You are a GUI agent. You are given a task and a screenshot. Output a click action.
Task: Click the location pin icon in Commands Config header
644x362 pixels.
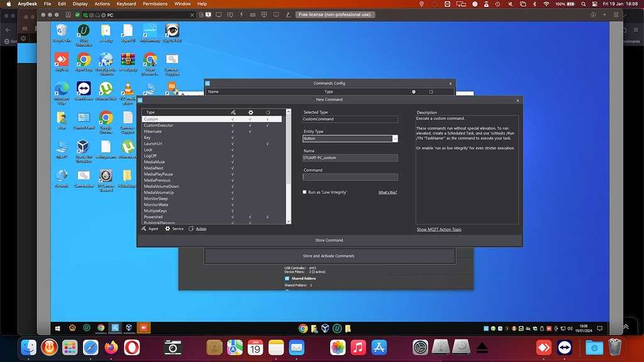tap(414, 92)
